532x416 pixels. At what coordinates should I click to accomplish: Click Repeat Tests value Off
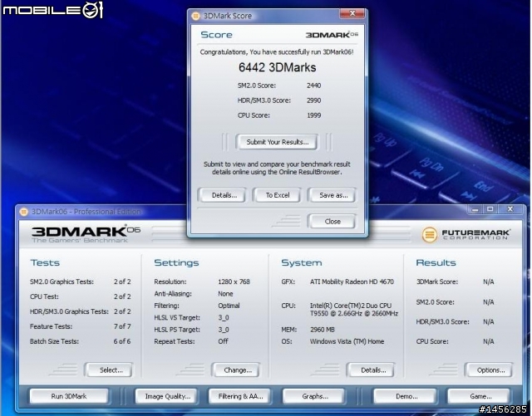click(x=223, y=341)
